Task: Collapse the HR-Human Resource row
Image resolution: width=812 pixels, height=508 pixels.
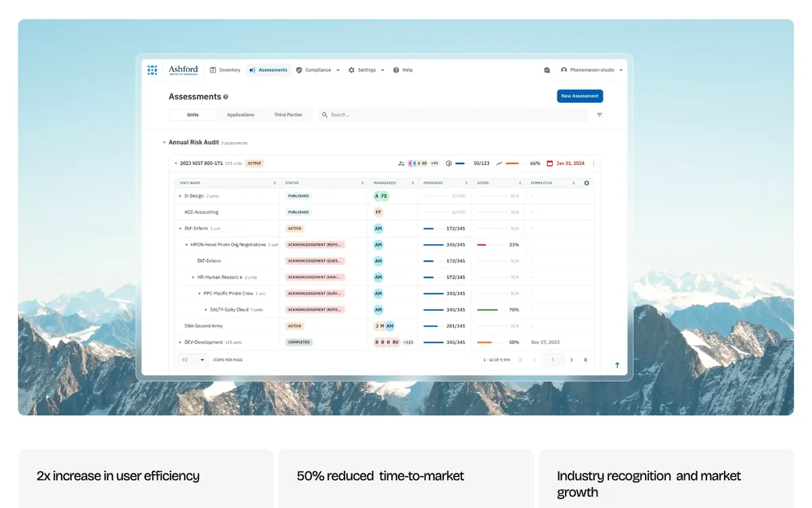Action: [193, 277]
